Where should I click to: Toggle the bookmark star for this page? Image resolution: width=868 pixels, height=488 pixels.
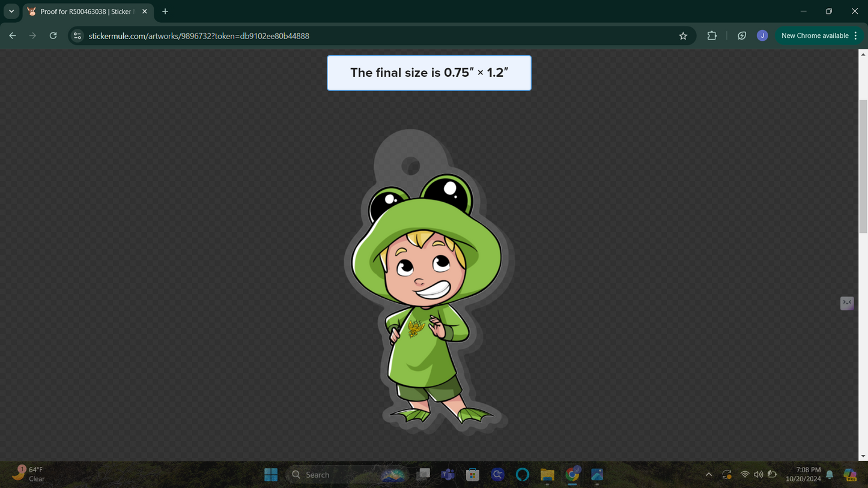[x=683, y=35]
